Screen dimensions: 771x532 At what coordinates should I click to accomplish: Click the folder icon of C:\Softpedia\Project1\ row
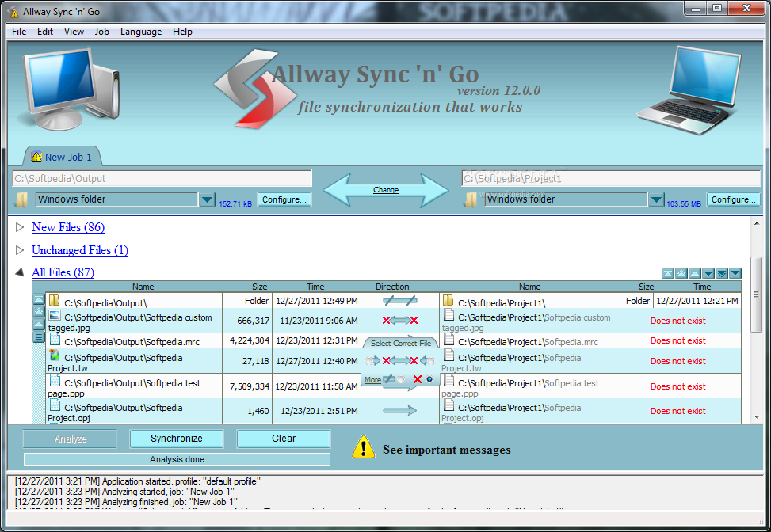448,301
